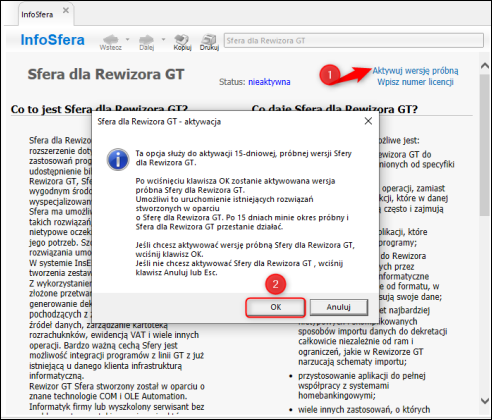Open the Aktywuj wersję próbną link
492x420 pixels.
415,71
